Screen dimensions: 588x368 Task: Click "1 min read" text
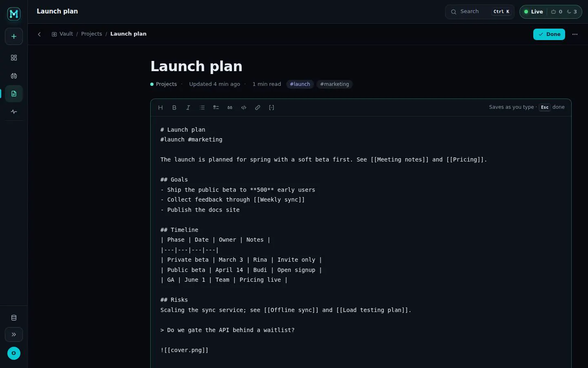267,84
